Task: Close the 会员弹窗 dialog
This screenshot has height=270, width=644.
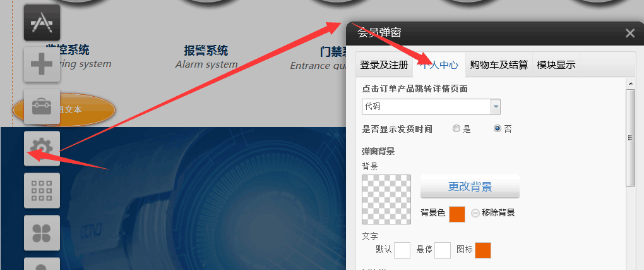Action: click(630, 34)
